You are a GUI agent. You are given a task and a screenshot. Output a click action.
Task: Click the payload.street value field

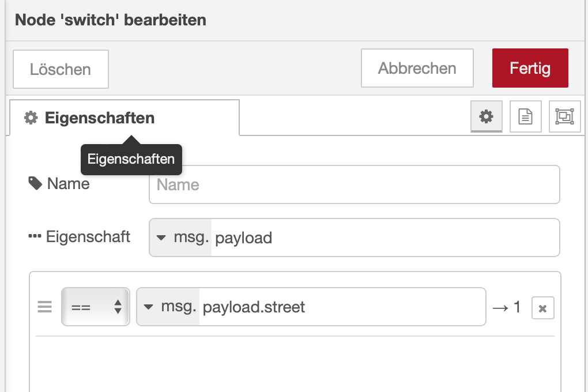(x=341, y=307)
